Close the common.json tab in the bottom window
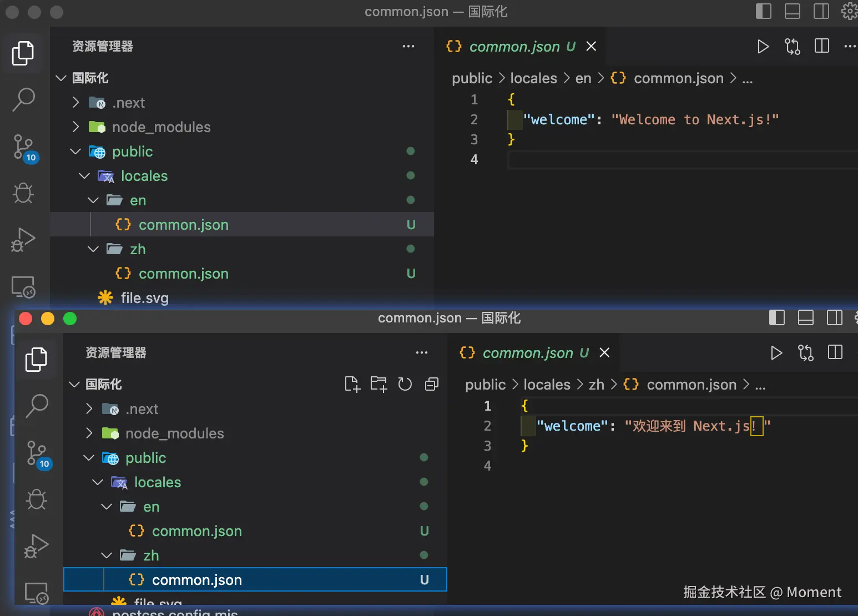Viewport: 858px width, 616px height. [604, 353]
